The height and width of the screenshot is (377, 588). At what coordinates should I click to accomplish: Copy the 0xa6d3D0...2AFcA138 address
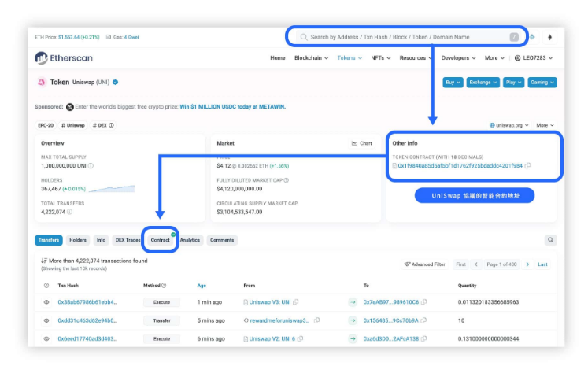point(424,338)
